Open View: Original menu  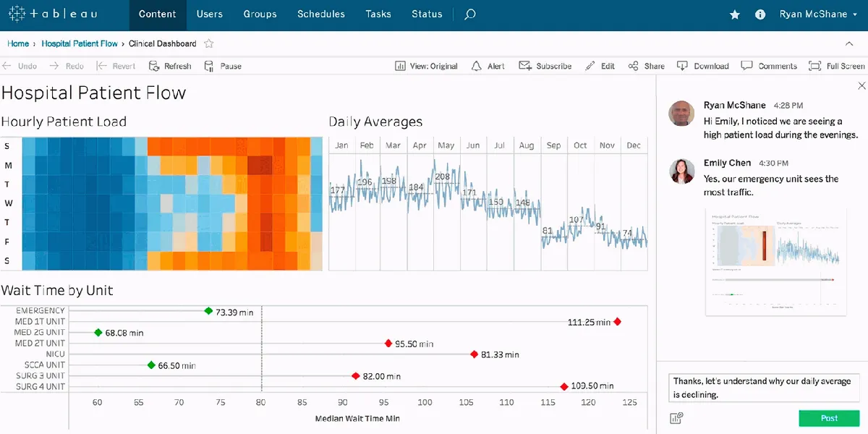[426, 66]
